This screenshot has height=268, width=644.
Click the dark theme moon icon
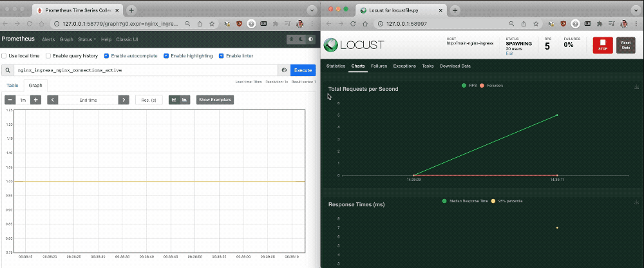(301, 39)
